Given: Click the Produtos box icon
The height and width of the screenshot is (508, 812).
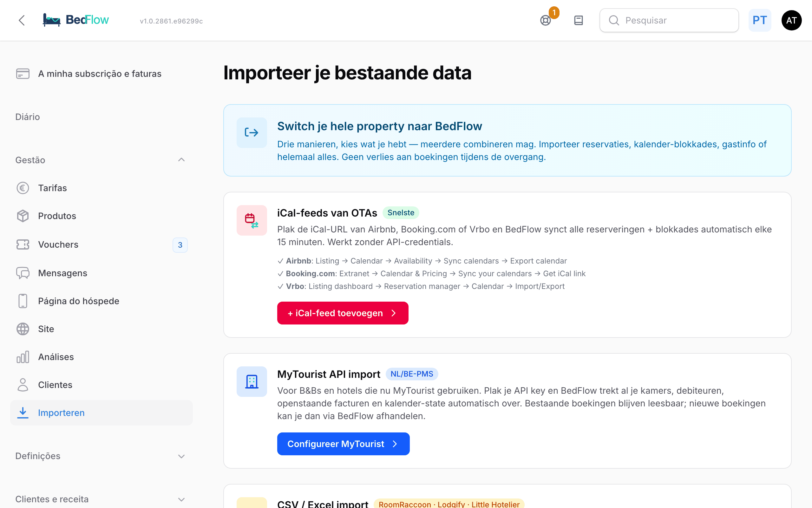Looking at the screenshot, I should coord(23,216).
